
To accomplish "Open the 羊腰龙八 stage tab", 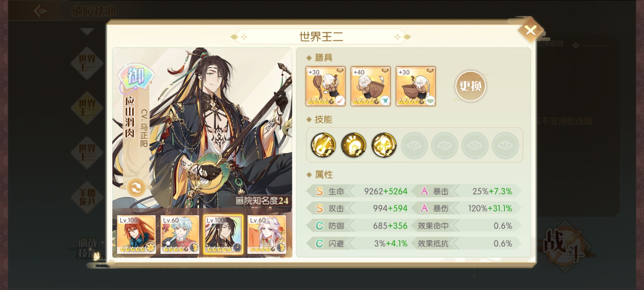I will click(x=87, y=197).
